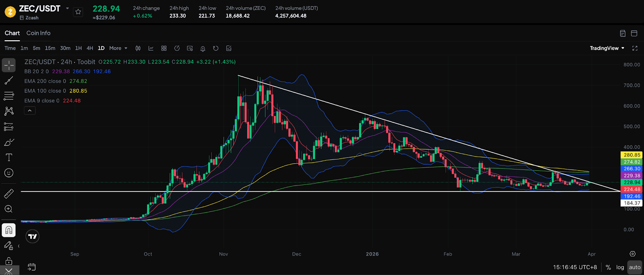The height and width of the screenshot is (275, 644).
Task: Toggle the magnet snap mode
Action: tap(9, 230)
